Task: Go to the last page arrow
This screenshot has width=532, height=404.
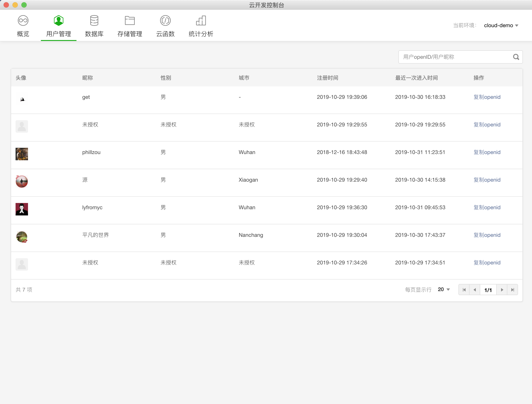Action: (512, 290)
